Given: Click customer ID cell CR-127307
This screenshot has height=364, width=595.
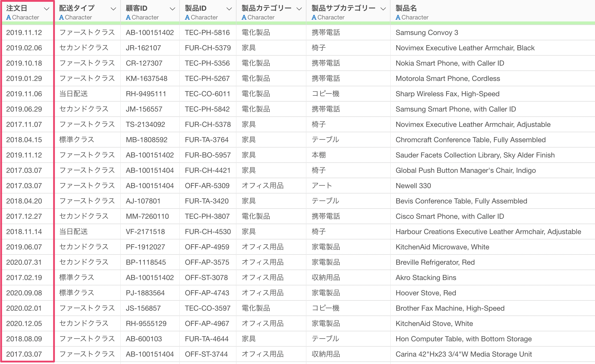Looking at the screenshot, I should pyautogui.click(x=144, y=63).
